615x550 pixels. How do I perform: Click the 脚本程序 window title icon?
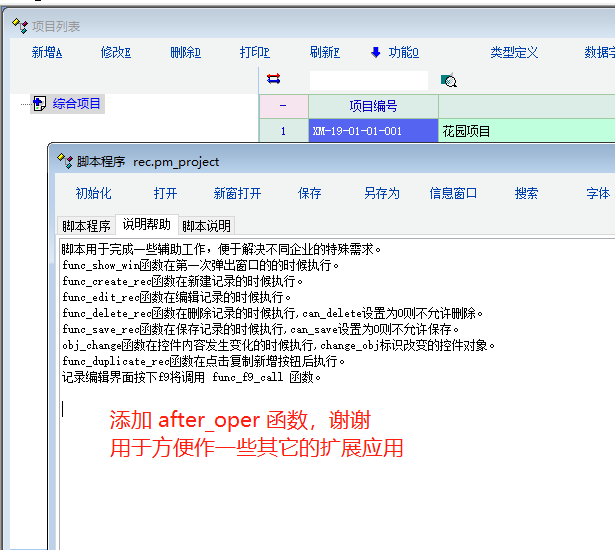64,161
